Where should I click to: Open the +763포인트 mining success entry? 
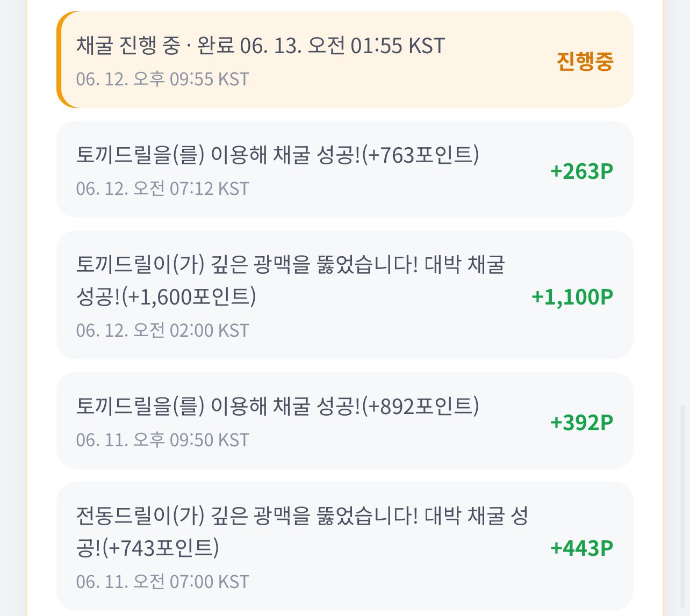point(344,169)
